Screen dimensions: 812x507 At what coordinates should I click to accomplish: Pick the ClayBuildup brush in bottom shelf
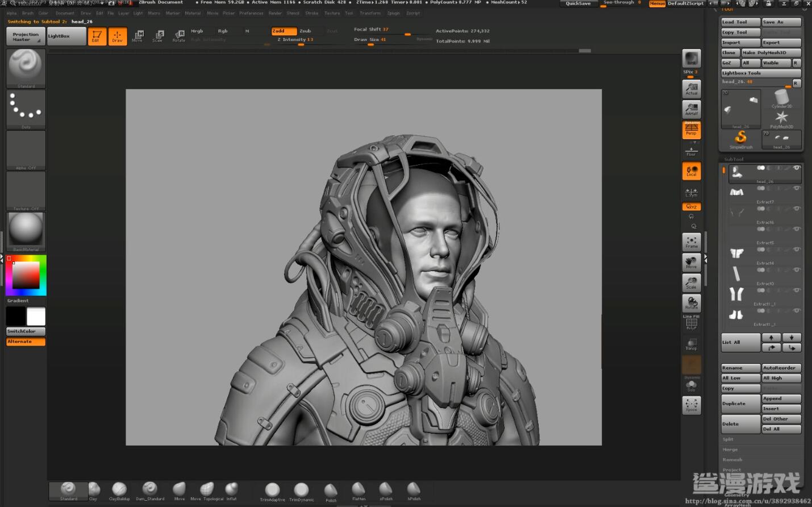coord(119,491)
